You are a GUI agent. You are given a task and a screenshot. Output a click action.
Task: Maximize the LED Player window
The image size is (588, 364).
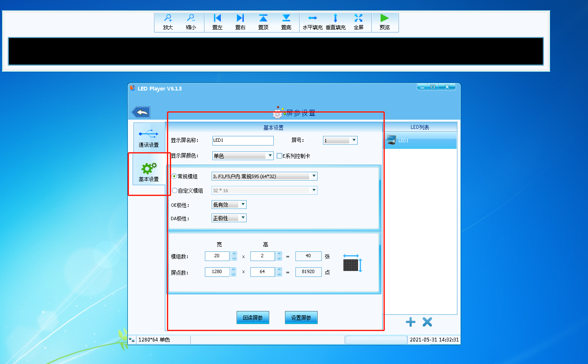tap(433, 87)
